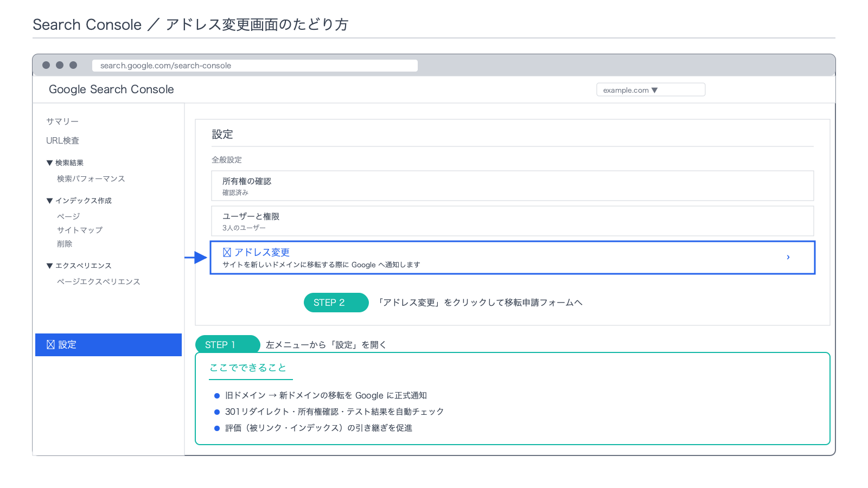Collapse the エクスペリエンス section triangle

coord(49,266)
